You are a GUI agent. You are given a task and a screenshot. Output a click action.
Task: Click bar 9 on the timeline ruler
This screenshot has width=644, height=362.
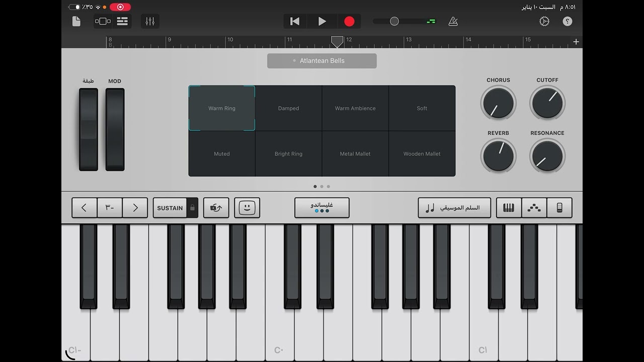pos(170,39)
